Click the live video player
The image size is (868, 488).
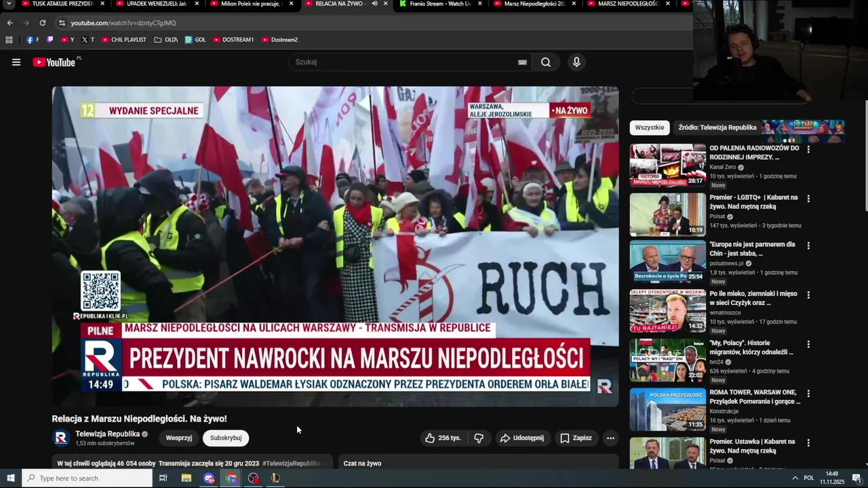pos(335,246)
